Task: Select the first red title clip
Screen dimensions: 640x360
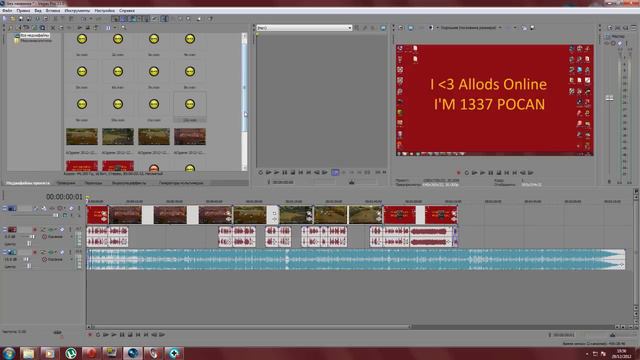Action: 98,215
